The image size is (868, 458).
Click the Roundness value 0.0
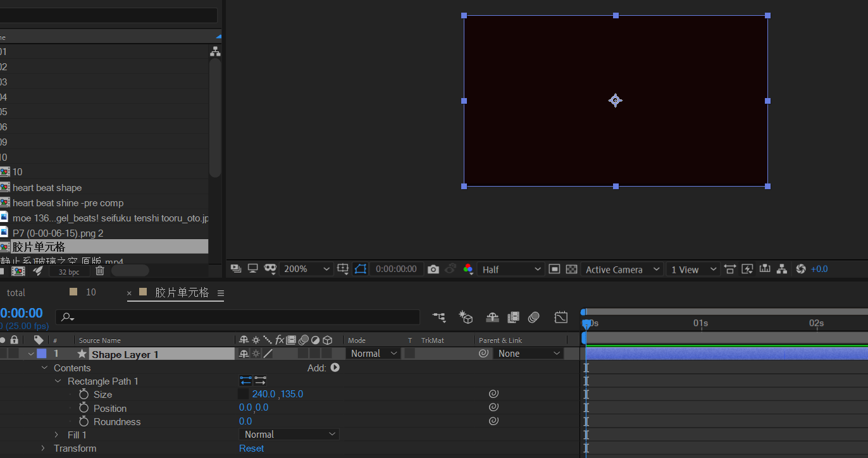click(245, 421)
